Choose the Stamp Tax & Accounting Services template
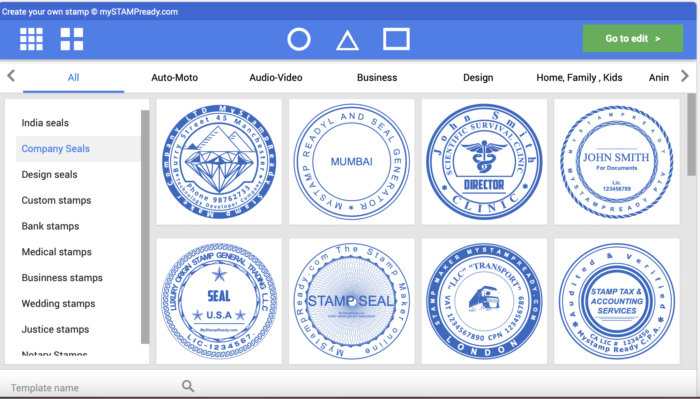The width and height of the screenshot is (700, 399). click(x=617, y=301)
